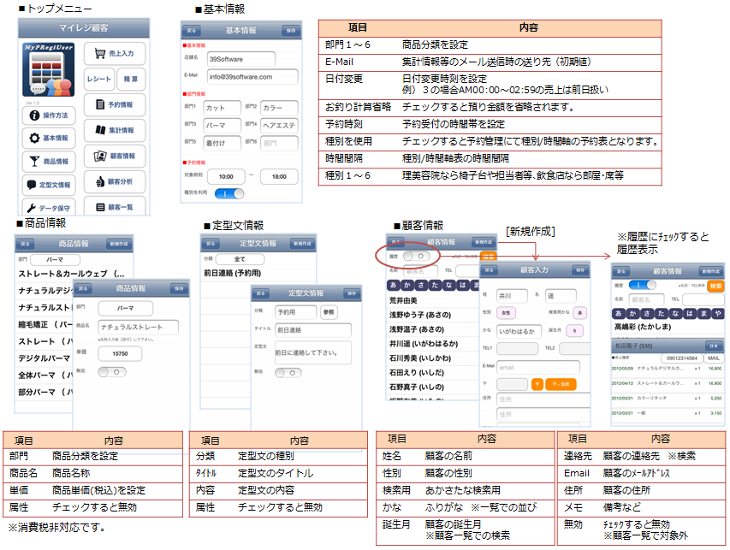Screen dimensions: 730x550
Task: Click 保存 in the 基本情報 header
Action: (x=291, y=30)
